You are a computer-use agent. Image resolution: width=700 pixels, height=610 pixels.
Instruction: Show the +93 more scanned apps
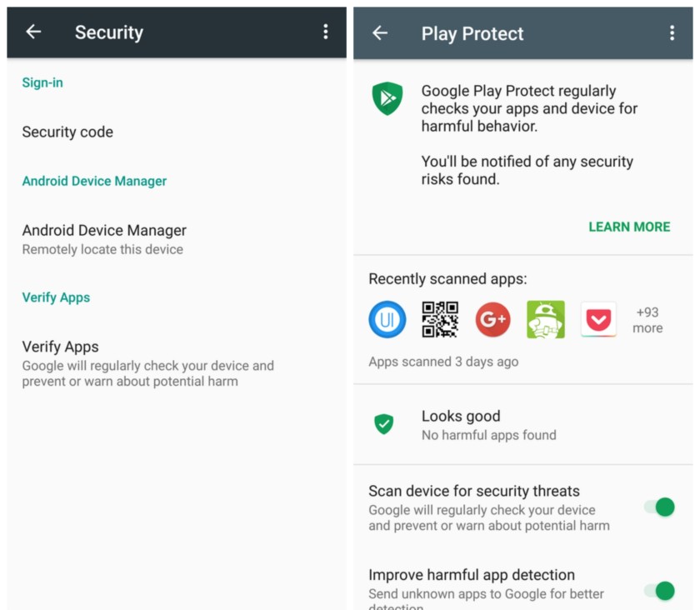pyautogui.click(x=647, y=320)
